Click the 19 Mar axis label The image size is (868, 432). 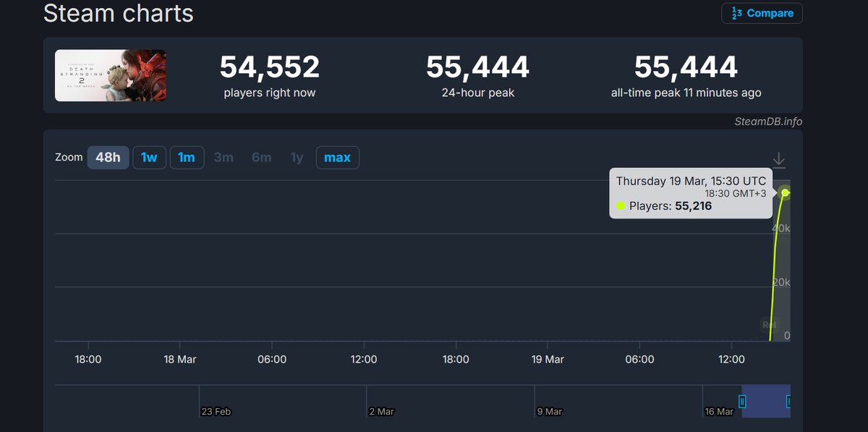coord(548,359)
